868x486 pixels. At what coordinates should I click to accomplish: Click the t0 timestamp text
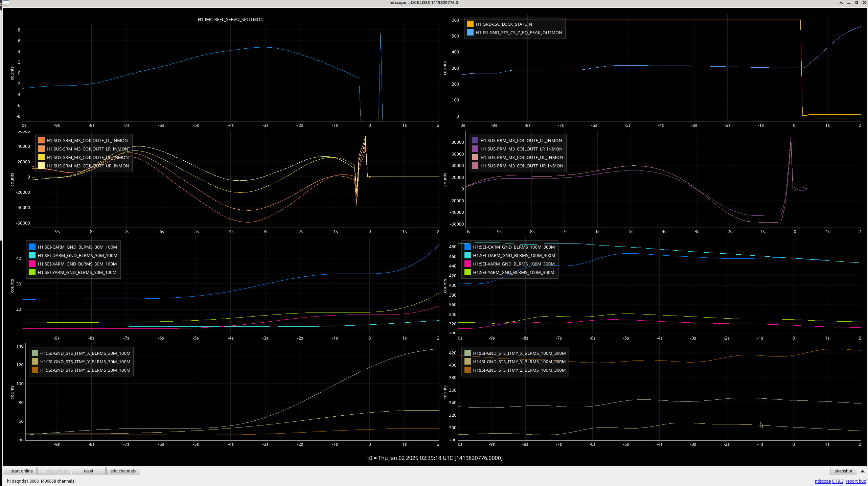click(x=435, y=458)
